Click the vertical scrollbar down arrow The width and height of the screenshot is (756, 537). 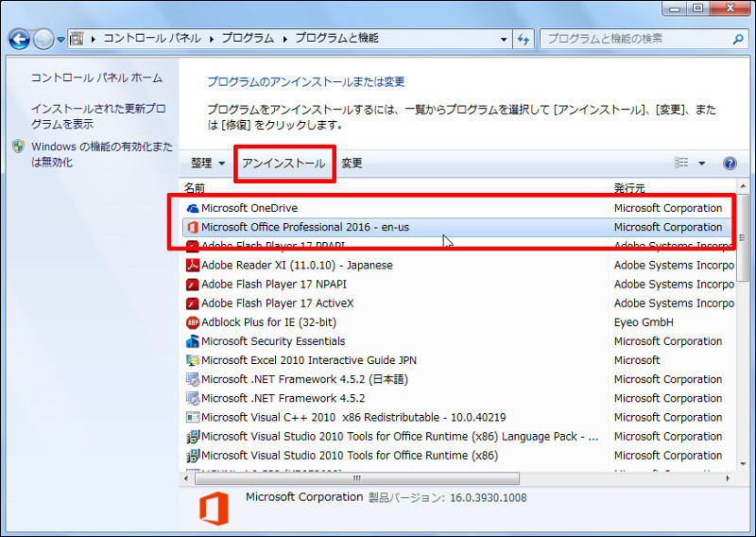click(743, 464)
